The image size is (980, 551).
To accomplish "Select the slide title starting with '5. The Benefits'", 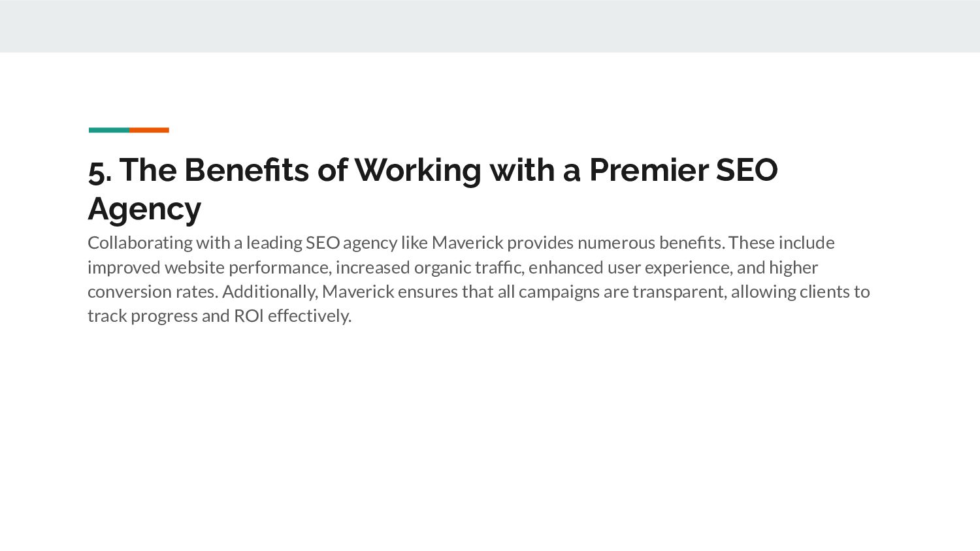I will coord(433,189).
